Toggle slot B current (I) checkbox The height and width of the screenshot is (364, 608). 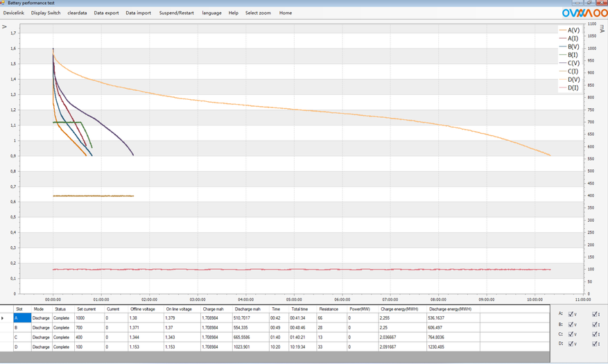(x=594, y=324)
